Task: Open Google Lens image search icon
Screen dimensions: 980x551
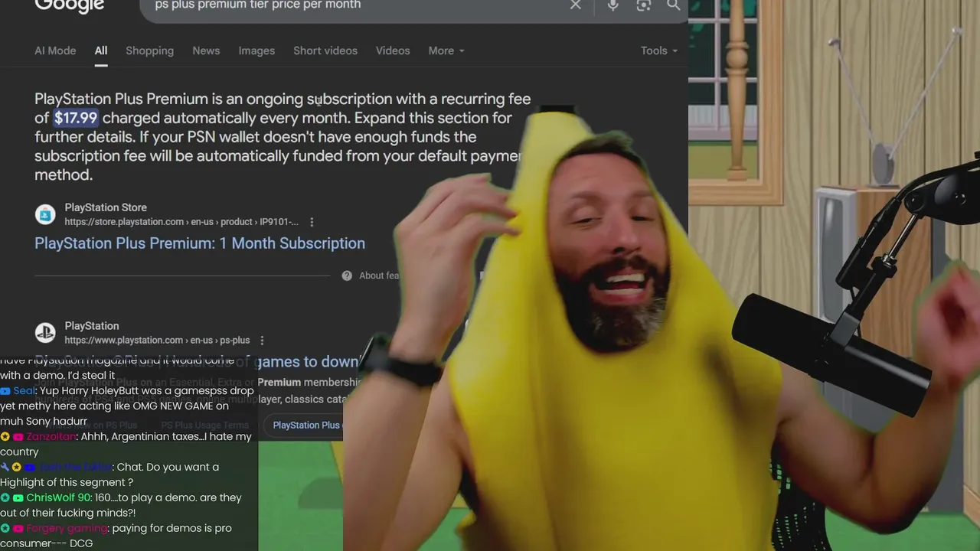Action: tap(644, 5)
